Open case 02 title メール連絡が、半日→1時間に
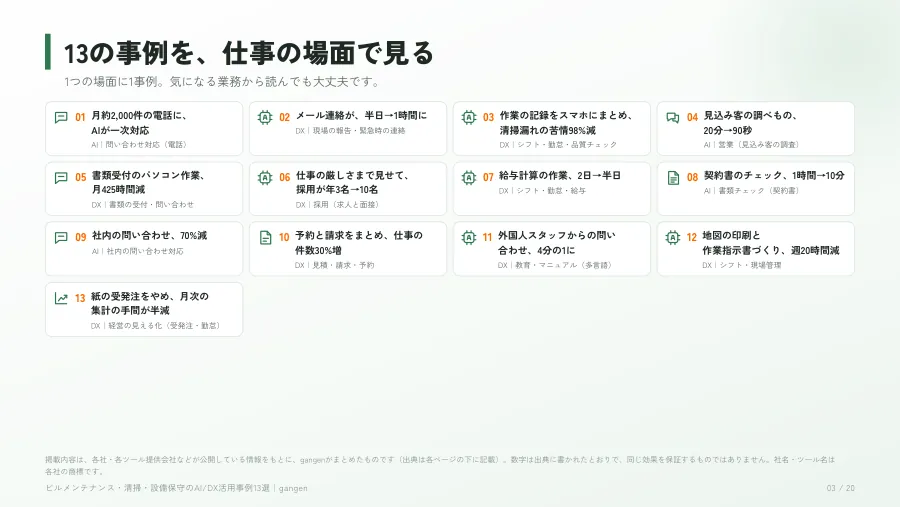Screen dimensions: 900x507 (361, 116)
